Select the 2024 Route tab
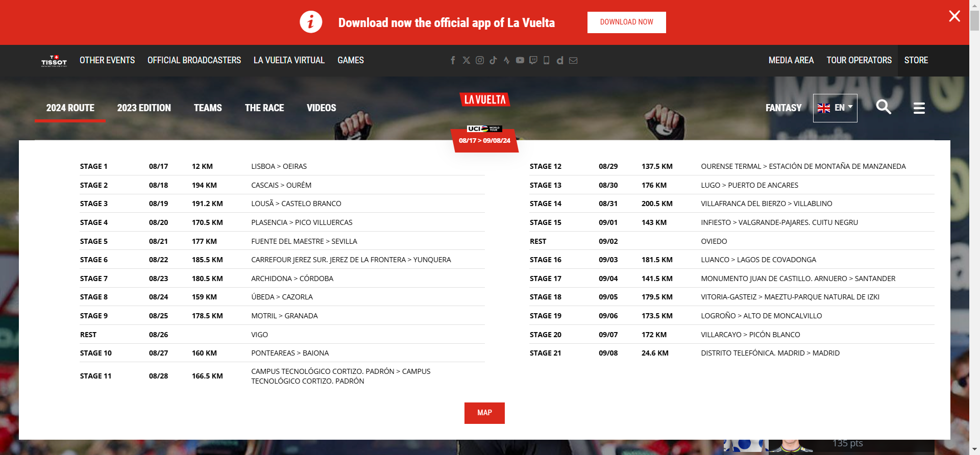Viewport: 980px width, 455px height. click(x=70, y=108)
